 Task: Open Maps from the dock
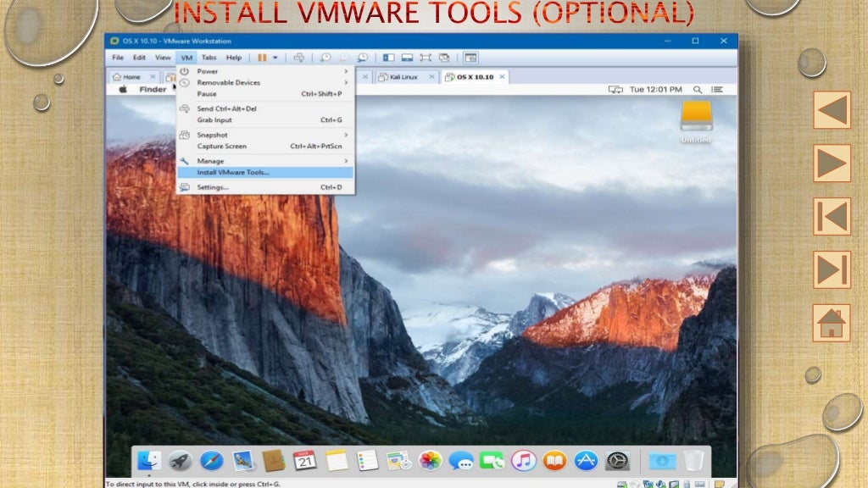click(398, 460)
